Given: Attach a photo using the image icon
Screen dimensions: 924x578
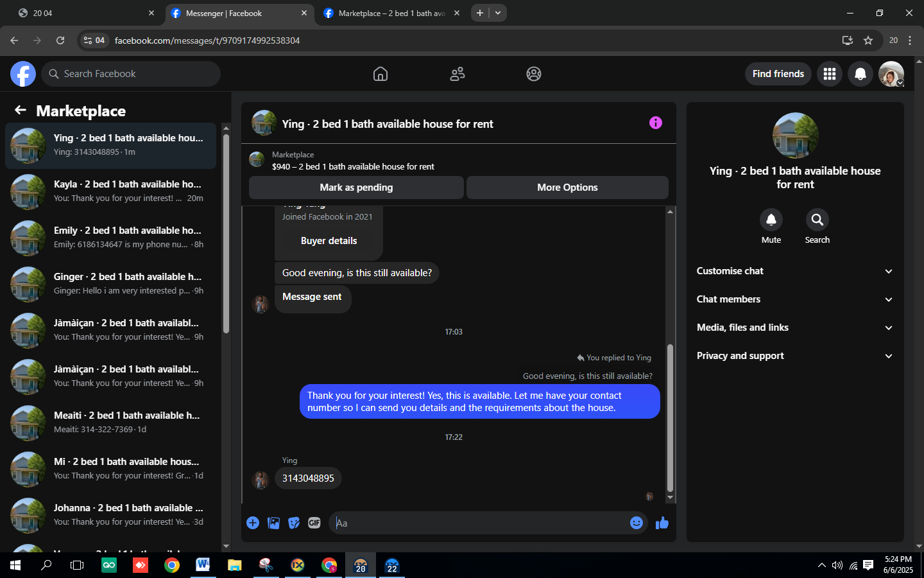Looking at the screenshot, I should [x=273, y=523].
